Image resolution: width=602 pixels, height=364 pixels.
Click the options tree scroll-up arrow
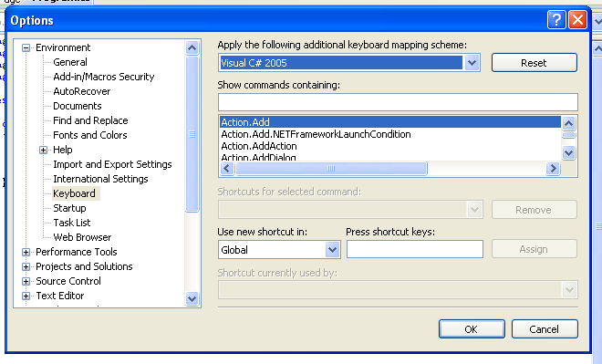click(x=192, y=47)
